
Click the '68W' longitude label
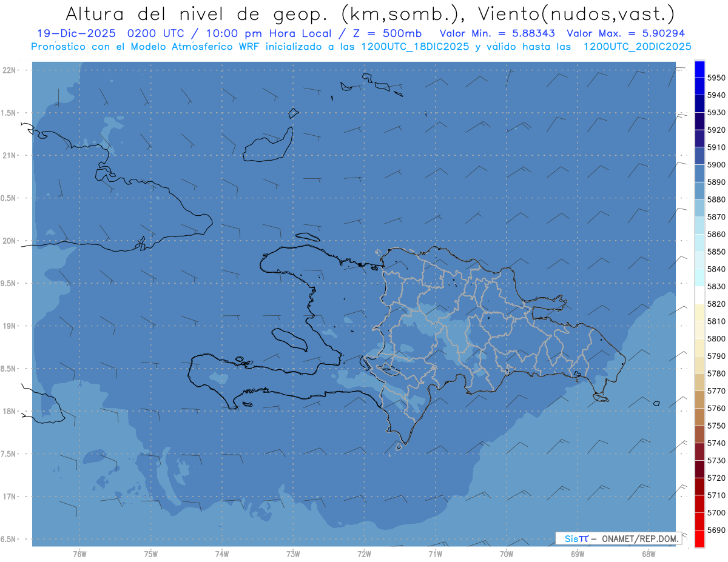648,554
